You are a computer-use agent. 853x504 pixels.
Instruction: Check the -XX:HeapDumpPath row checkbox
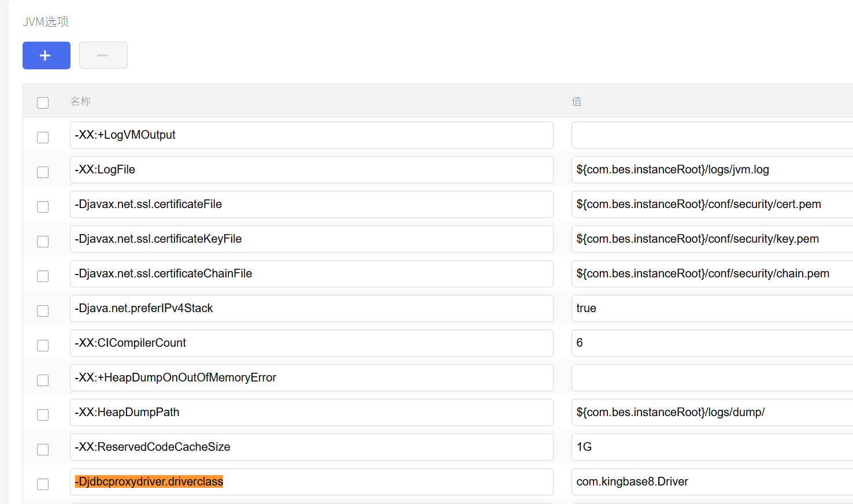pos(43,415)
